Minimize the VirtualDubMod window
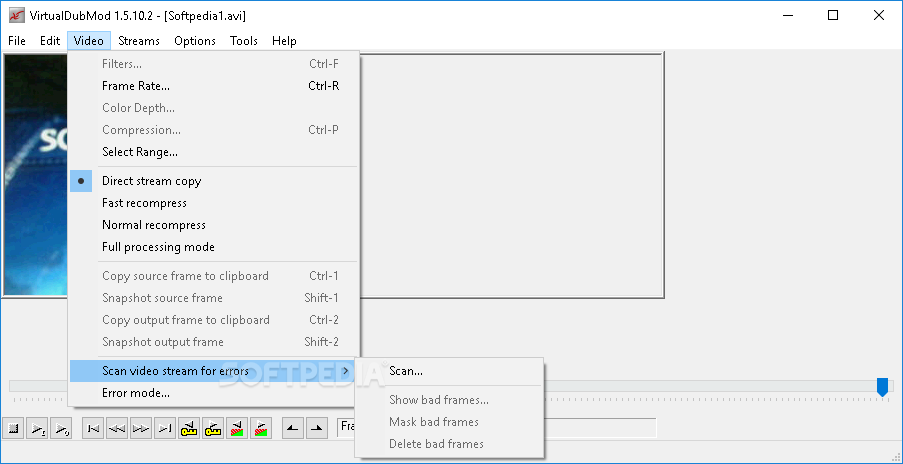 (787, 16)
